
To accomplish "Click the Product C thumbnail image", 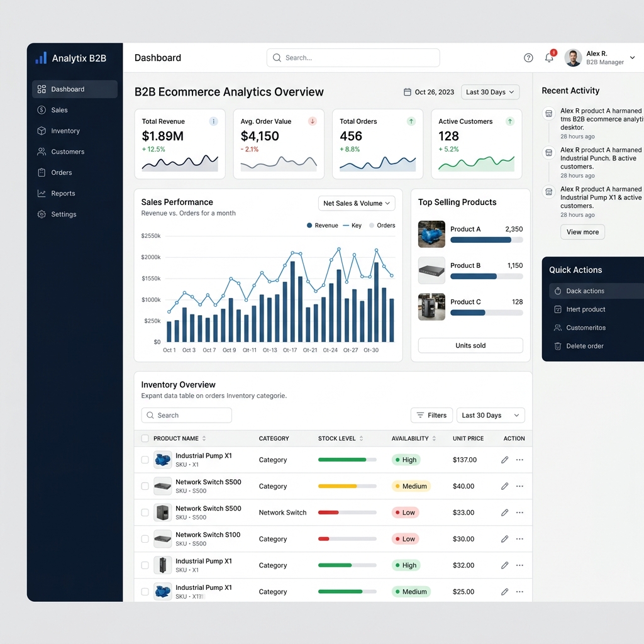I will point(431,307).
